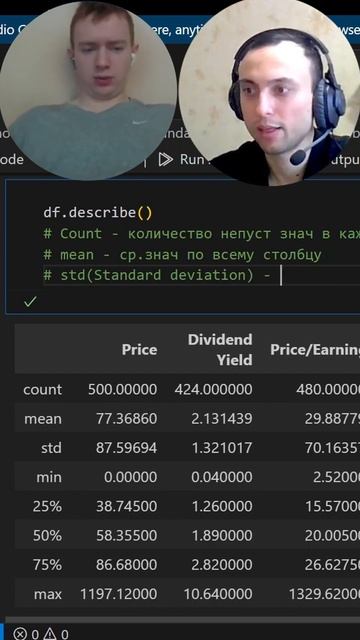Screen dimensions: 360x640
Task: Click the Dividend Yield mean 2.131439
Action: pos(222,419)
